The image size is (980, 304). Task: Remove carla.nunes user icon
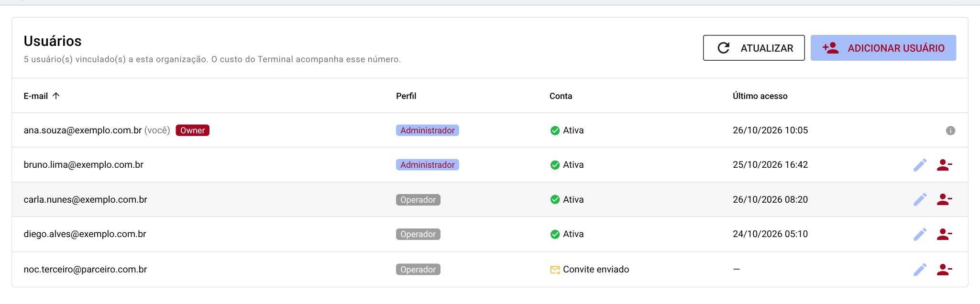(945, 199)
